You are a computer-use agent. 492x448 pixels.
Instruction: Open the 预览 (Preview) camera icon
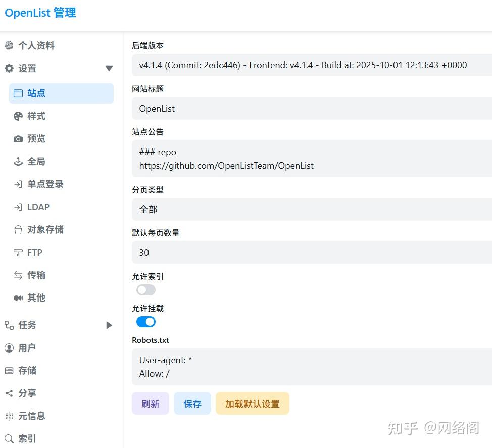tap(18, 138)
